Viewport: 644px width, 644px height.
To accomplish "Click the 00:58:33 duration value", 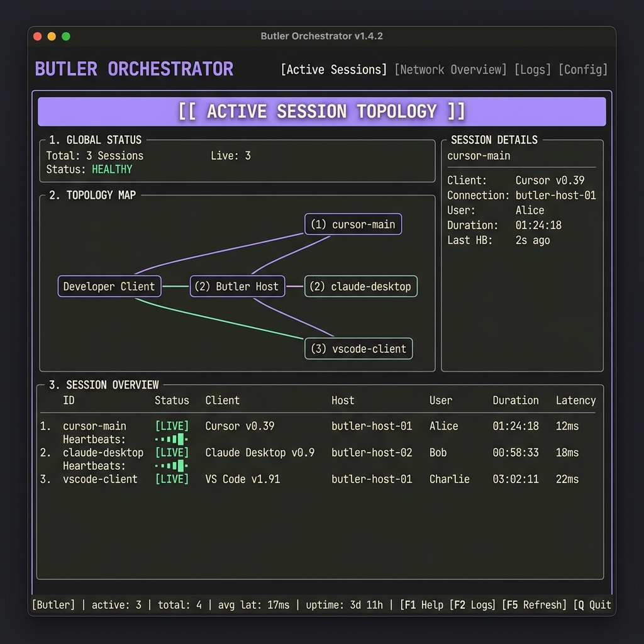I will click(x=516, y=453).
